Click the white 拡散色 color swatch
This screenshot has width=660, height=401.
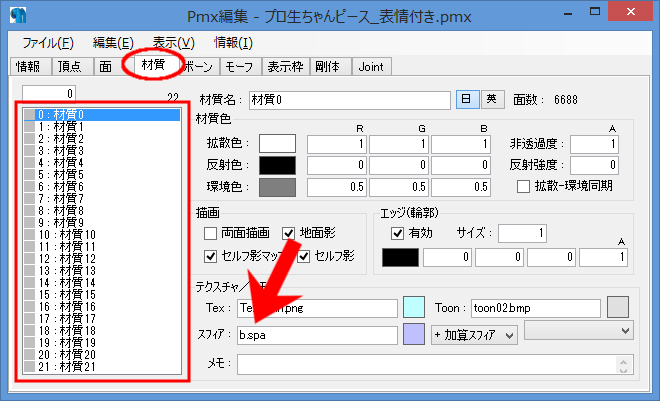click(278, 144)
